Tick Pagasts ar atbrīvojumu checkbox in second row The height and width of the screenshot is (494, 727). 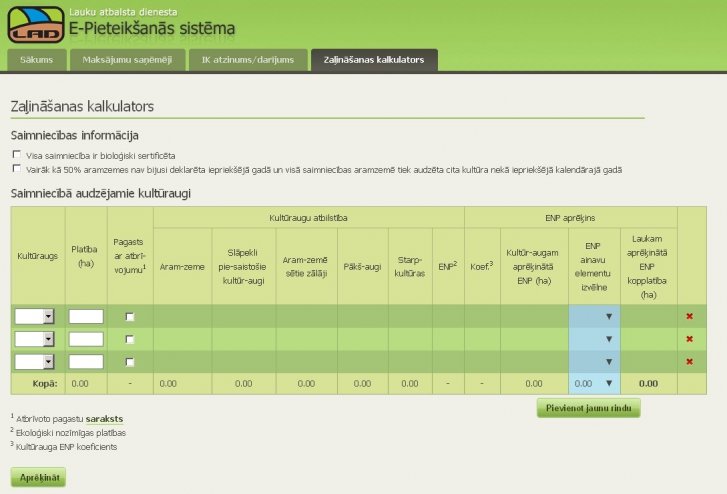[x=130, y=340]
